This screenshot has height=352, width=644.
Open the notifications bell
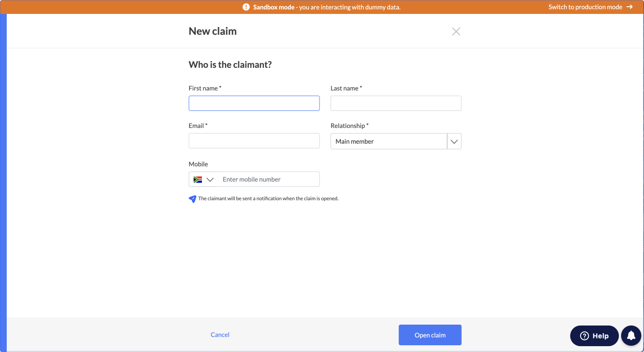(x=631, y=335)
